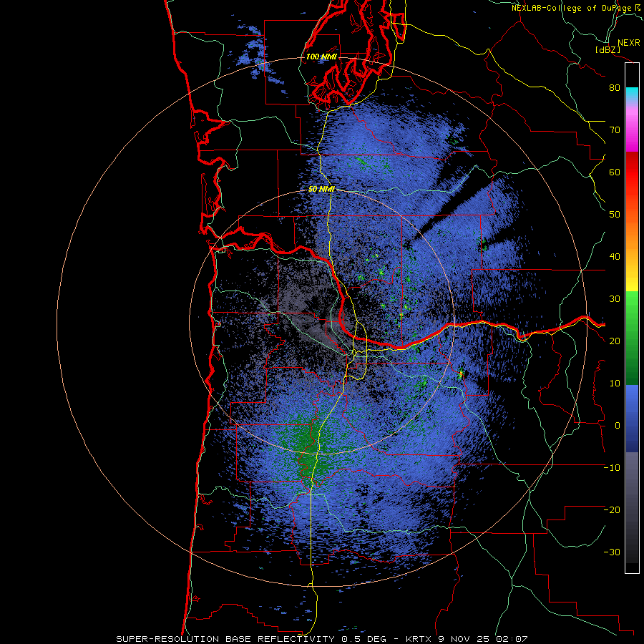
Task: Click the 20 dBZ scale value
Action: 615,341
